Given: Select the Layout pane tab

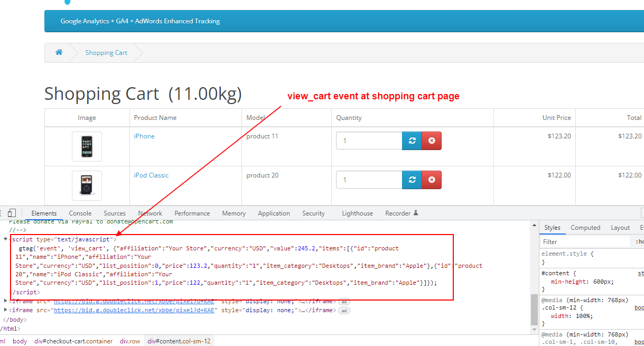Looking at the screenshot, I should click(620, 228).
